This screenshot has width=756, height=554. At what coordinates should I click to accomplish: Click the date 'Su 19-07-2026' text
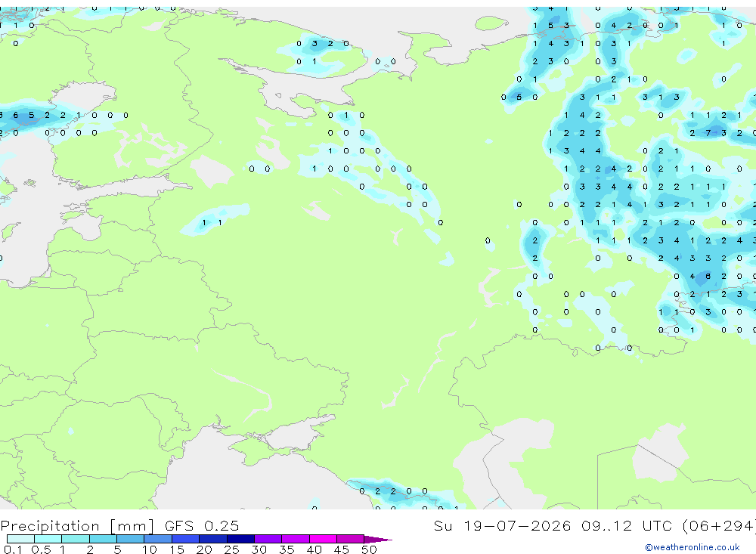502,525
